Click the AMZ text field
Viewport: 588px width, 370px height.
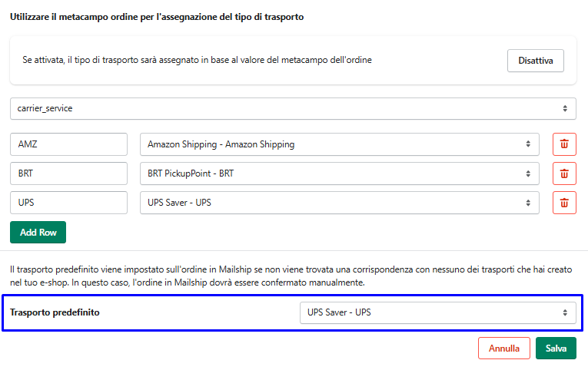point(68,144)
